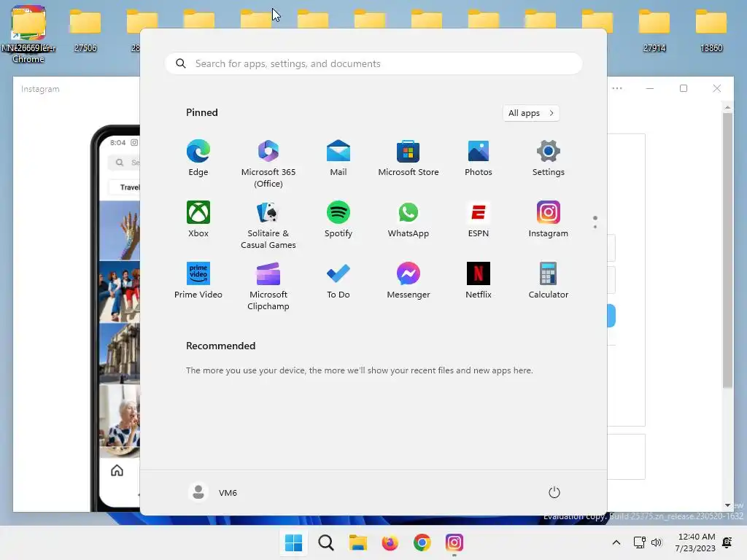This screenshot has width=747, height=560.
Task: Open notification center bell icon
Action: [x=727, y=542]
